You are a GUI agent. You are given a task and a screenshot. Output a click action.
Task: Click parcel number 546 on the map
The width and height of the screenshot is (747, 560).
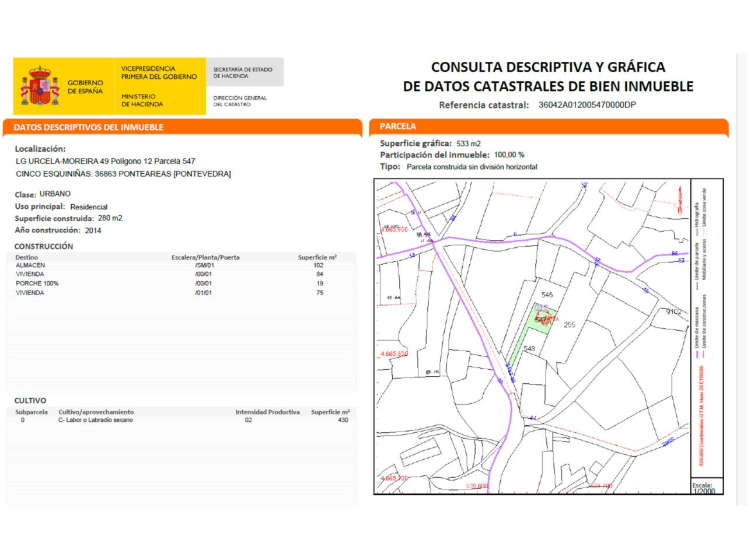pyautogui.click(x=547, y=295)
